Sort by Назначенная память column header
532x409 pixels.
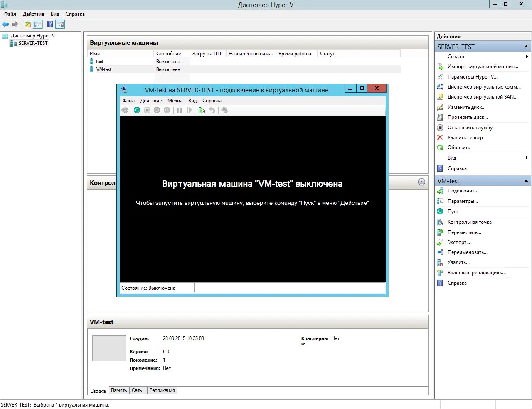click(x=251, y=54)
